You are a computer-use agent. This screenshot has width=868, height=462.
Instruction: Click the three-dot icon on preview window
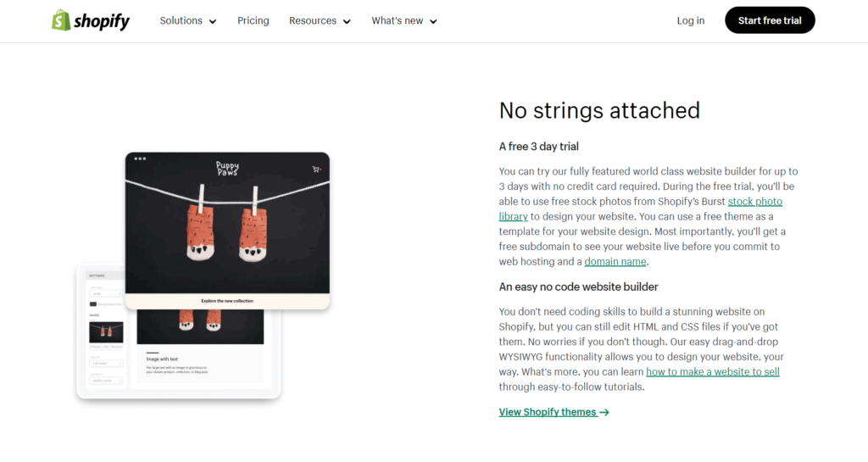click(140, 159)
